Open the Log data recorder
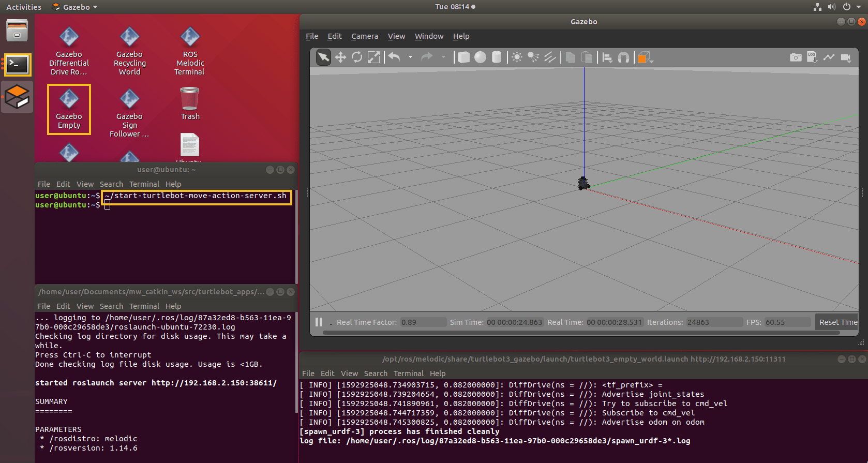Image resolution: width=868 pixels, height=463 pixels. coord(812,57)
